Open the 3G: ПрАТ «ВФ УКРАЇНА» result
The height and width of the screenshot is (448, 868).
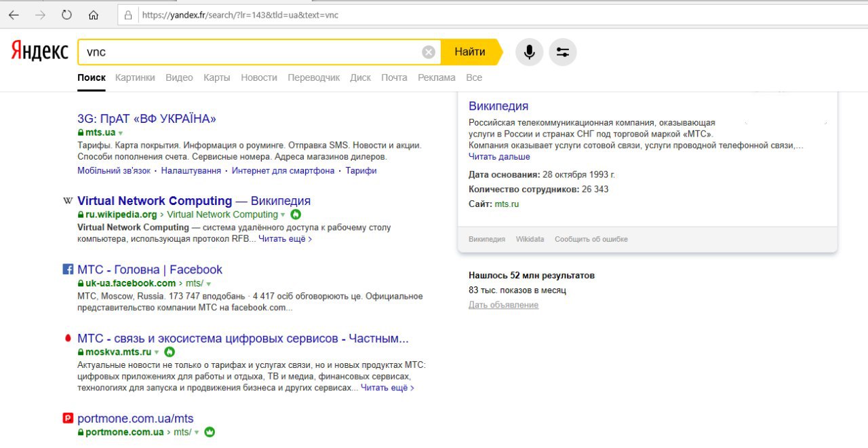point(146,119)
